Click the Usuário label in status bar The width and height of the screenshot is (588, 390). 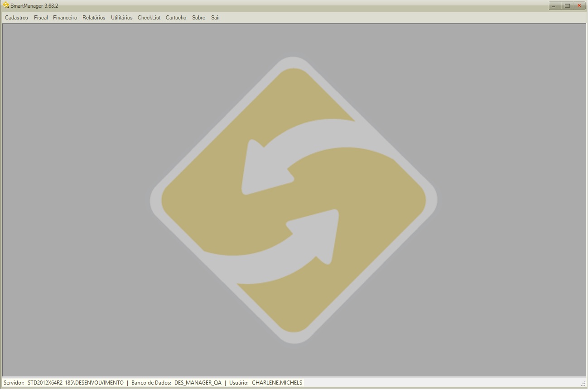tap(239, 383)
